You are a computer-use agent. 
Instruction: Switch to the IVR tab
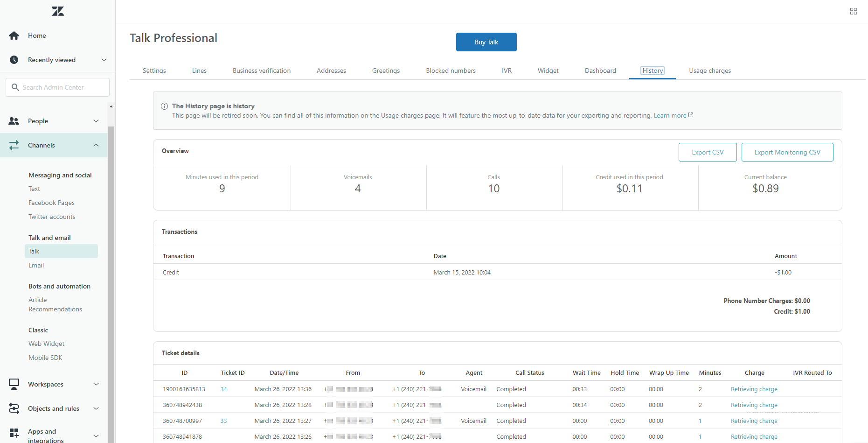click(507, 70)
